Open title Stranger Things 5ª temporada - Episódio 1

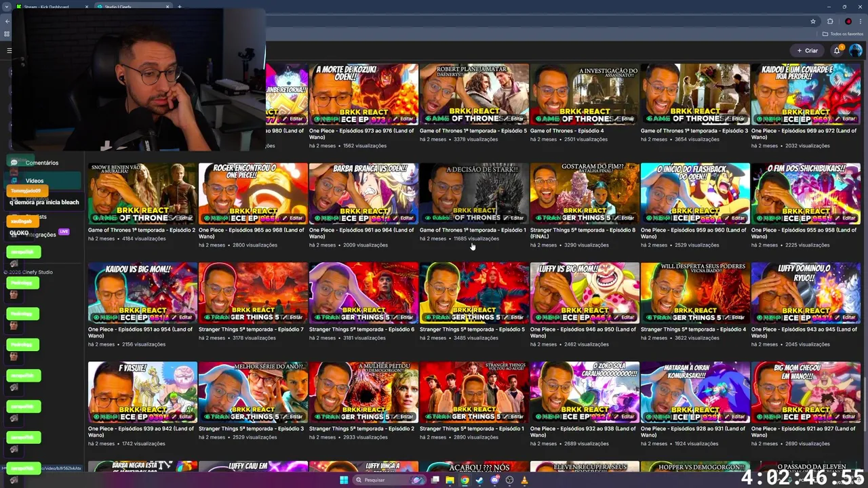click(472, 429)
